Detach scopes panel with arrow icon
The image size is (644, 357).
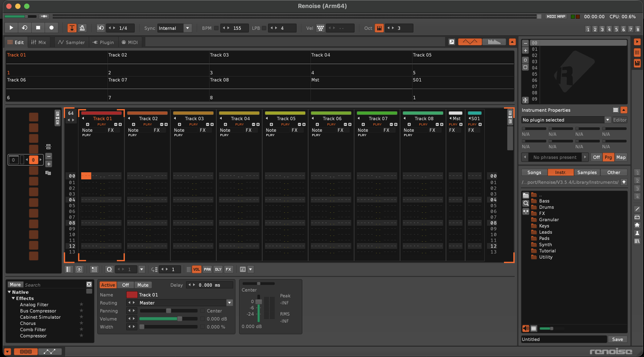click(451, 42)
